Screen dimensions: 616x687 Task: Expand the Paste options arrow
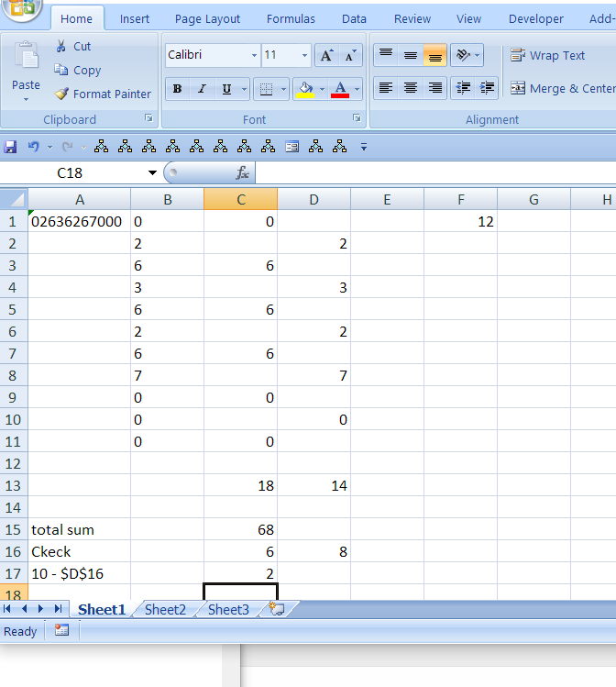coord(26,99)
